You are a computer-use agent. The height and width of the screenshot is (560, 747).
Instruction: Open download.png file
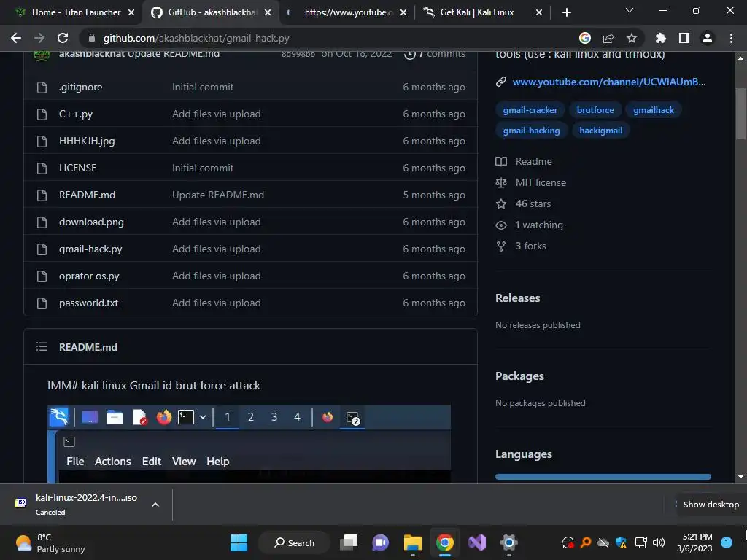coord(91,222)
